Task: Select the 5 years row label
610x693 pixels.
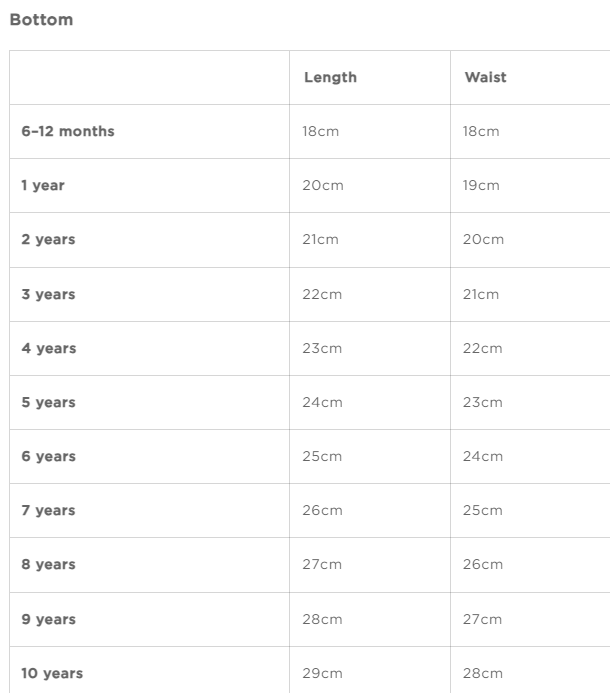Action: click(48, 402)
